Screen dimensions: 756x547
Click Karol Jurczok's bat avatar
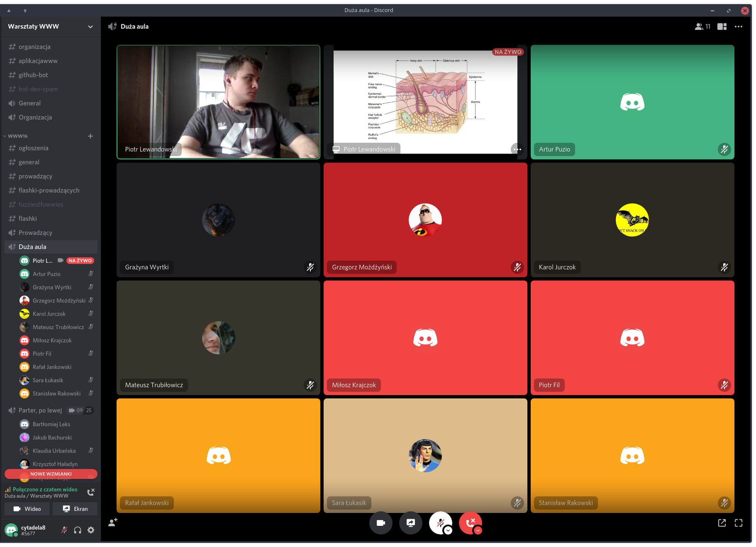click(632, 220)
